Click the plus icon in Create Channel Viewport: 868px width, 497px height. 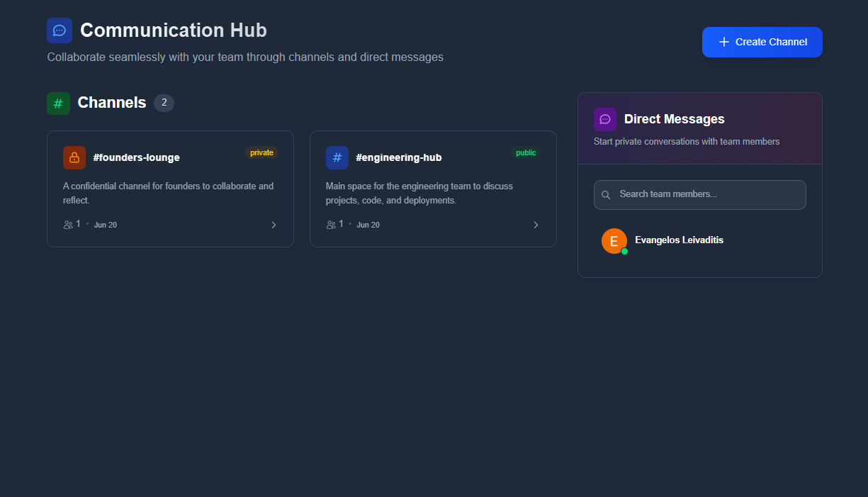(724, 42)
